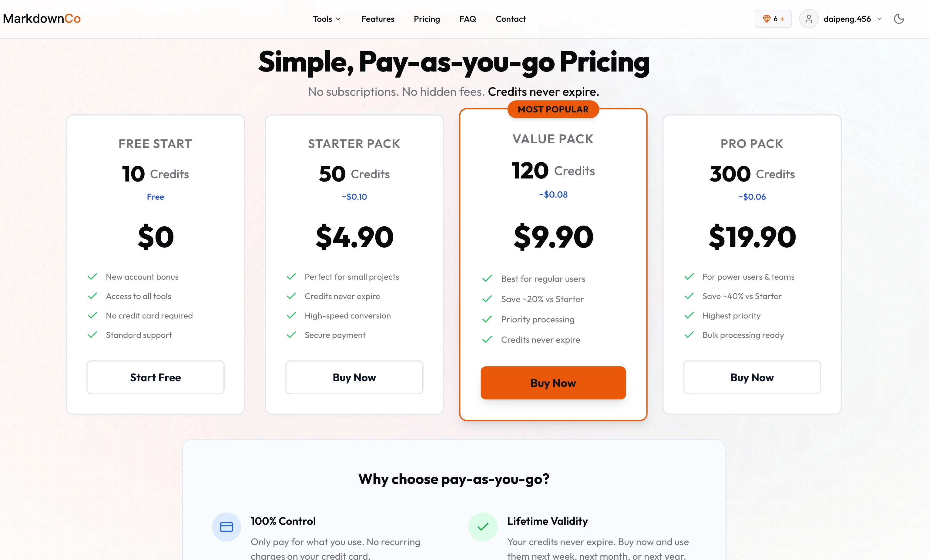This screenshot has height=560, width=929.
Task: Click the user avatar icon
Action: [809, 19]
